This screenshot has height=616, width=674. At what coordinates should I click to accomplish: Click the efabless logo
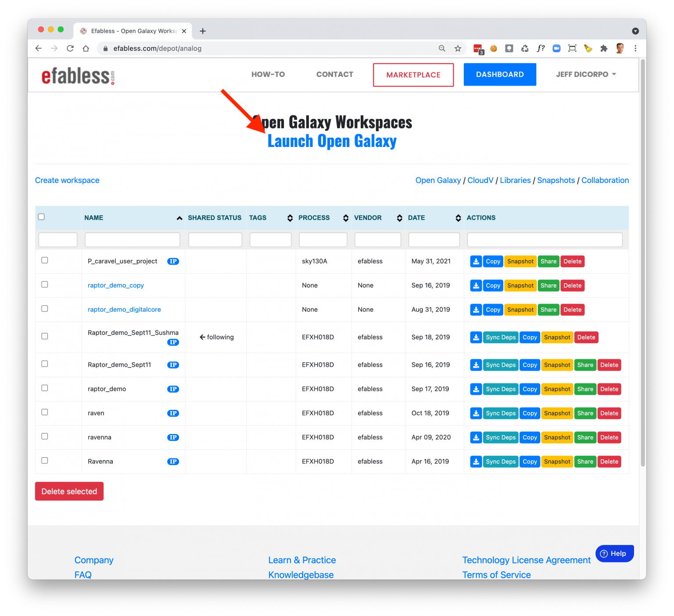point(78,75)
